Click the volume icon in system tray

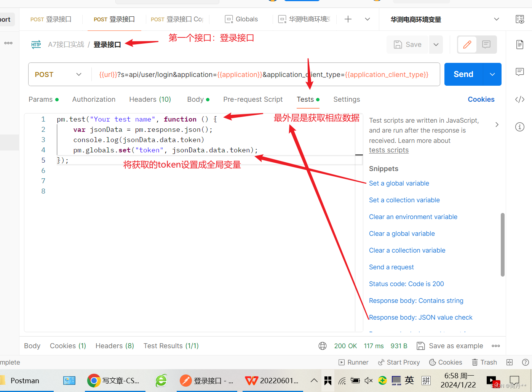coord(368,381)
